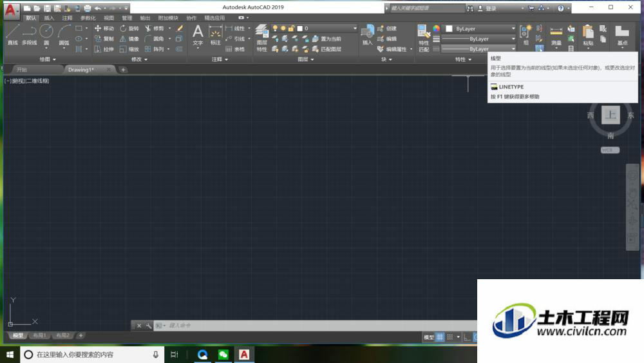This screenshot has height=363, width=644.
Task: Toggle layer on/off lightbulb icon
Action: click(x=275, y=28)
